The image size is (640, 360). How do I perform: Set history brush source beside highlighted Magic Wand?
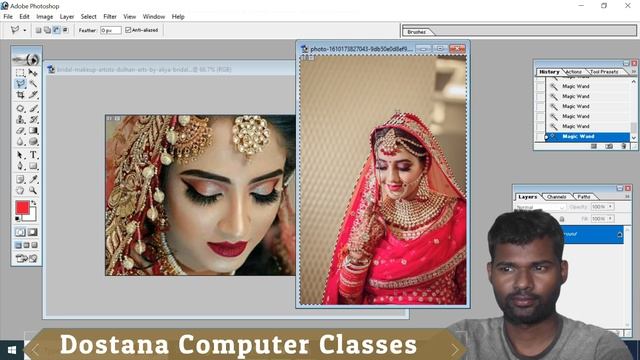pos(540,137)
